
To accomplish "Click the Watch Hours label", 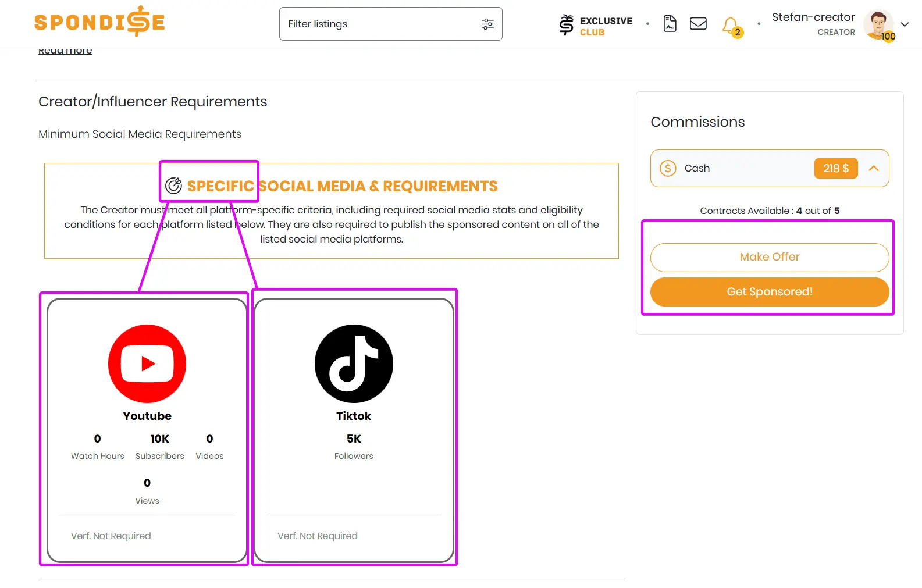I will [x=98, y=456].
